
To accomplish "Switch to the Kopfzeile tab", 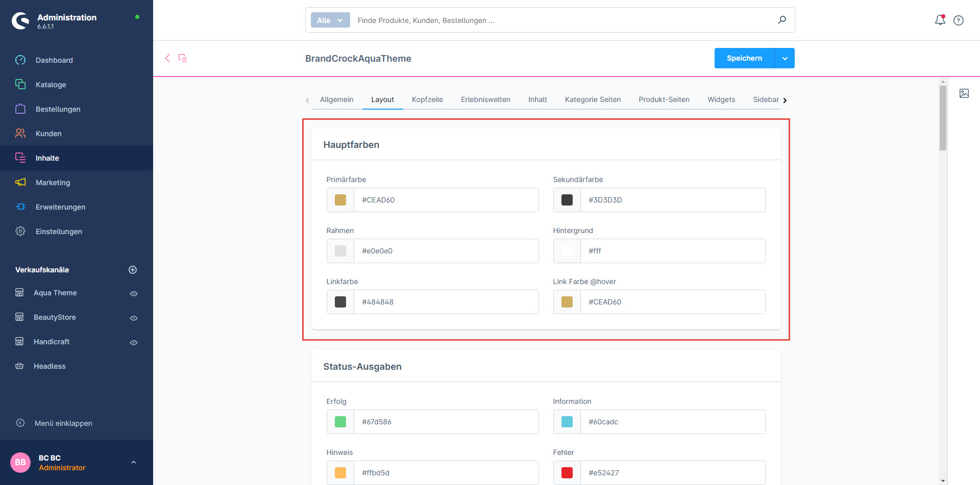I will (x=427, y=99).
